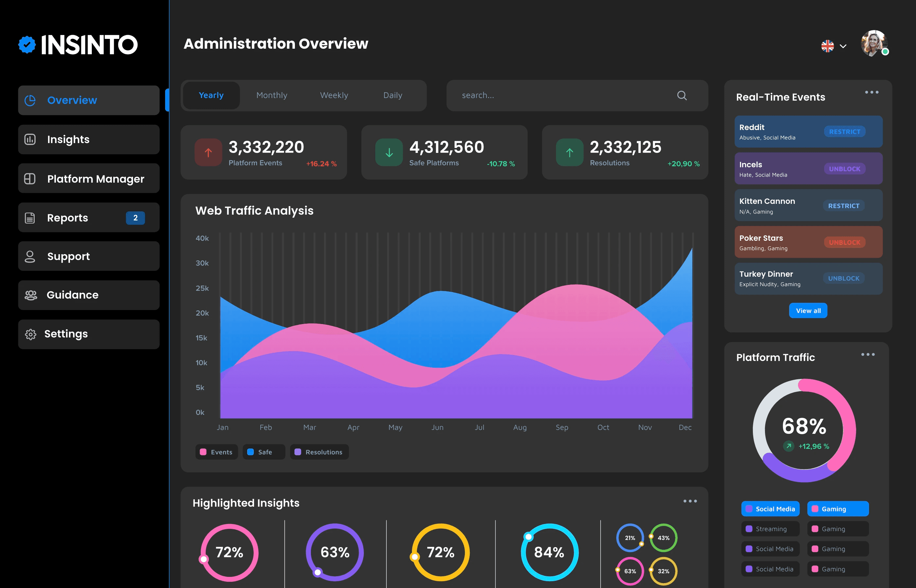Click the Platform Manager layout icon
The height and width of the screenshot is (588, 916).
coord(30,179)
